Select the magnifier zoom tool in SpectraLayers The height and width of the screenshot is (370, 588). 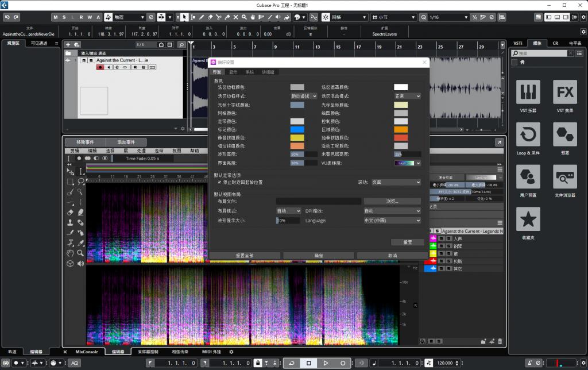[81, 253]
